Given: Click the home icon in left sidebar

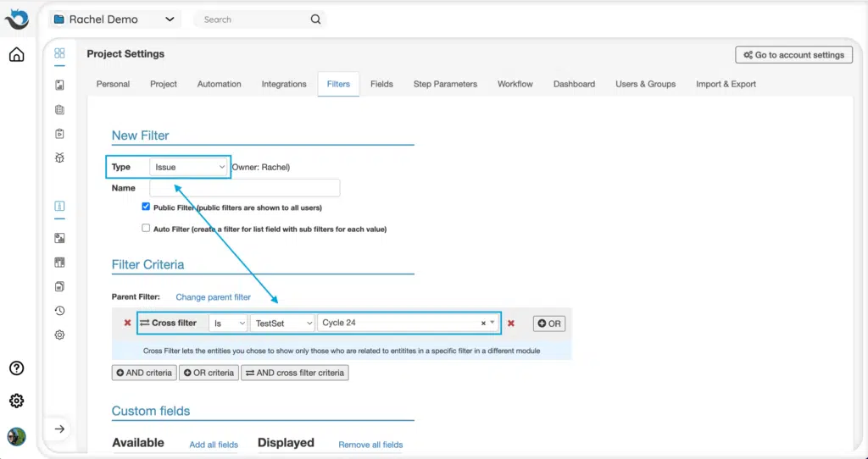Looking at the screenshot, I should point(16,56).
